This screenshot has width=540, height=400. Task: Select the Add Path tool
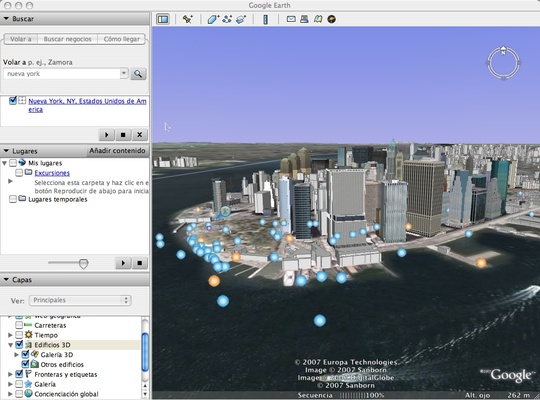227,19
